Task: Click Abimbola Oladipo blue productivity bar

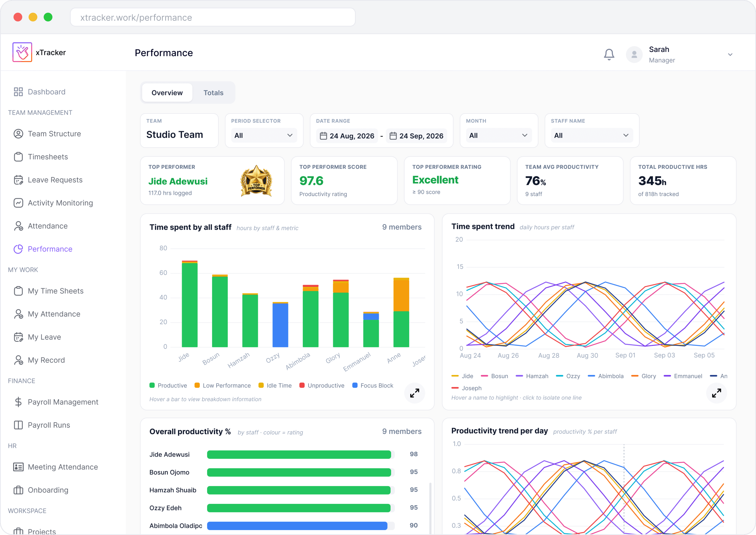Action: point(297,526)
